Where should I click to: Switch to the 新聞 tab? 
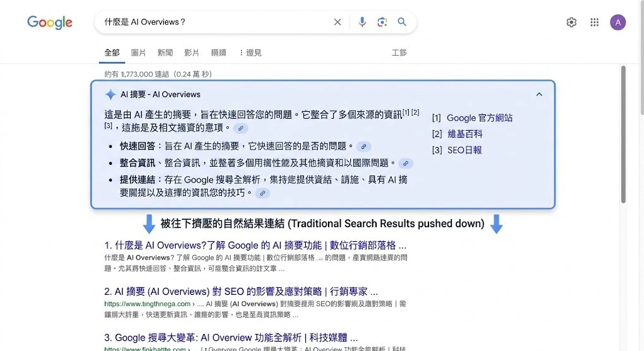(x=165, y=52)
